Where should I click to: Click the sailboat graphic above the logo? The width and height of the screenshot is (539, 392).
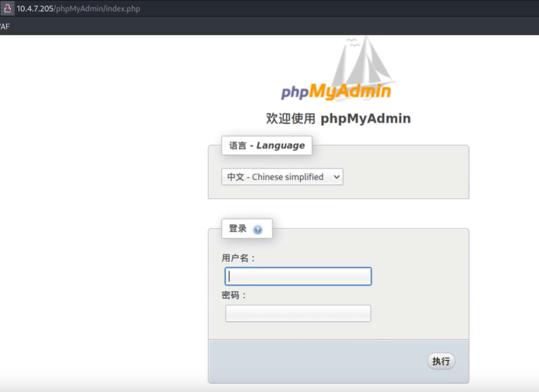pos(364,61)
